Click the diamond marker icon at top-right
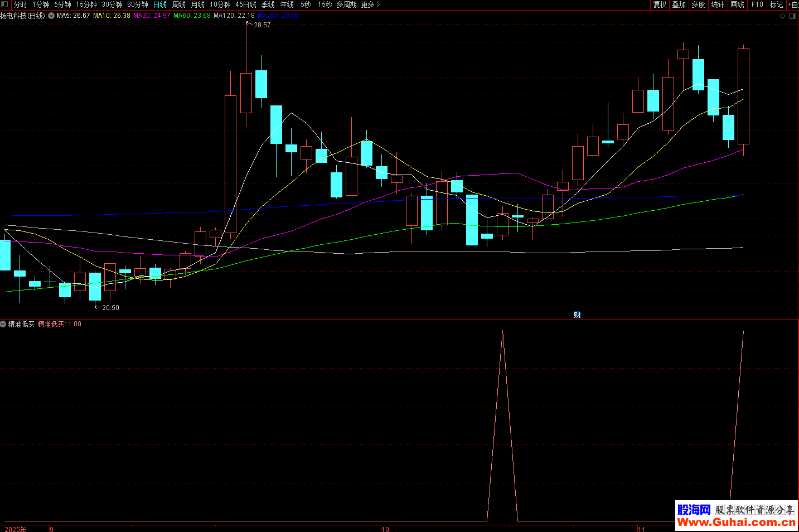The image size is (799, 532). [782, 16]
